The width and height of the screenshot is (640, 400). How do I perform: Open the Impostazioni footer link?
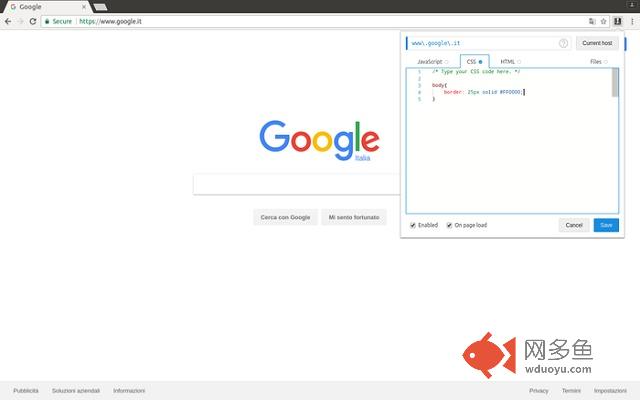click(610, 391)
